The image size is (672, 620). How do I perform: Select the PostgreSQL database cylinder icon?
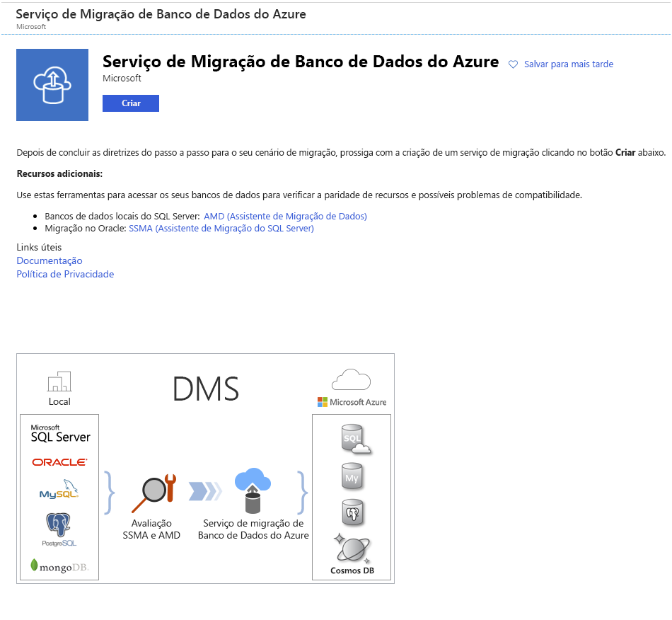[351, 512]
